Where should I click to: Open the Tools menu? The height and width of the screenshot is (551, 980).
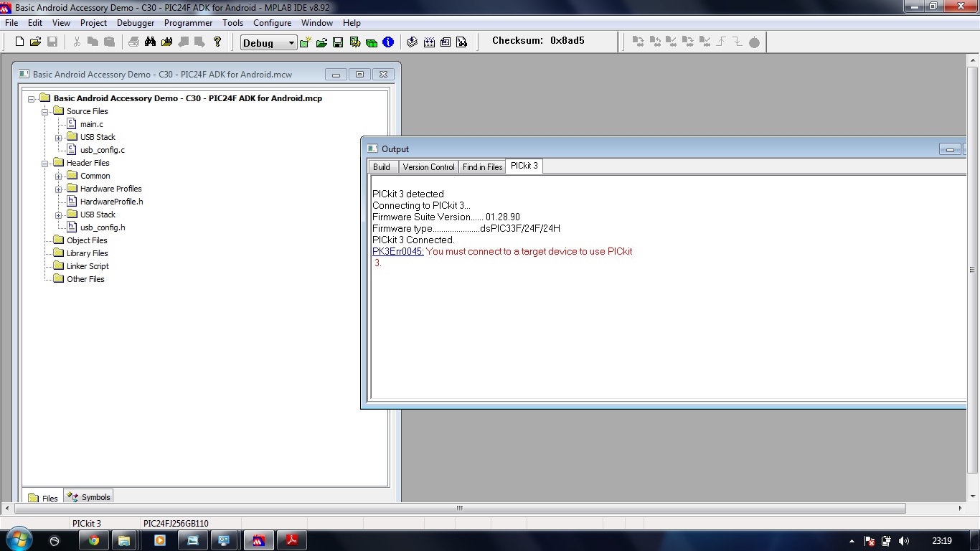click(232, 23)
